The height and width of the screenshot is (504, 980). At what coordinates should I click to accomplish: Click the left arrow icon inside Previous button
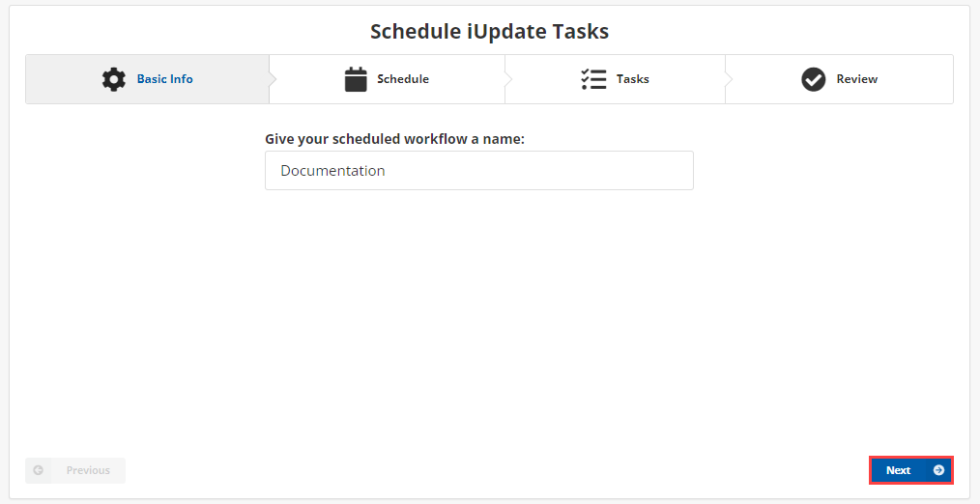click(39, 470)
